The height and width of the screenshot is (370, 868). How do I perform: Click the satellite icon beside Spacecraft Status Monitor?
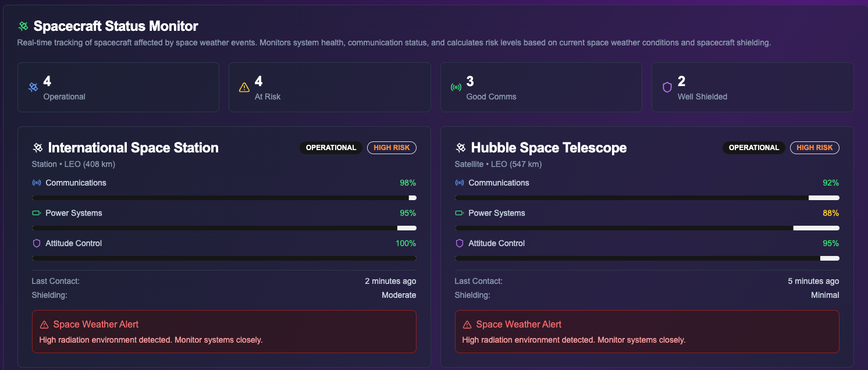pyautogui.click(x=23, y=26)
